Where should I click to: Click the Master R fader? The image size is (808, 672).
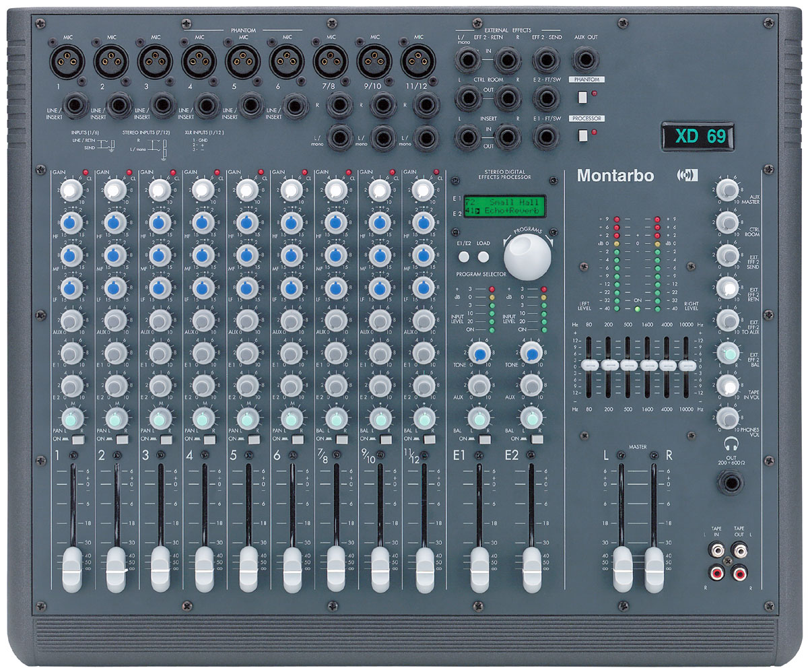click(654, 569)
